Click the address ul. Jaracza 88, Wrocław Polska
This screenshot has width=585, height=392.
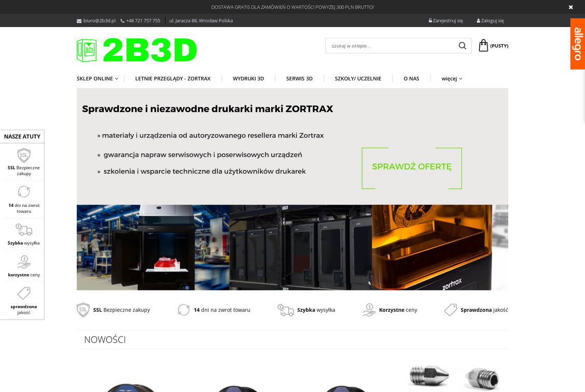pos(201,21)
